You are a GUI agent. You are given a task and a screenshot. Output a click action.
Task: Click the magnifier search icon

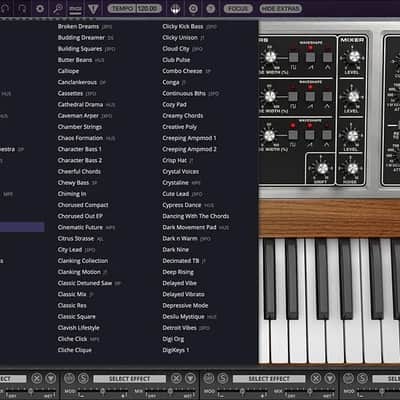58,8
